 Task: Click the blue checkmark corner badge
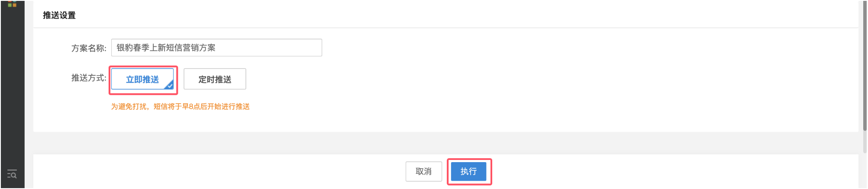tap(169, 85)
